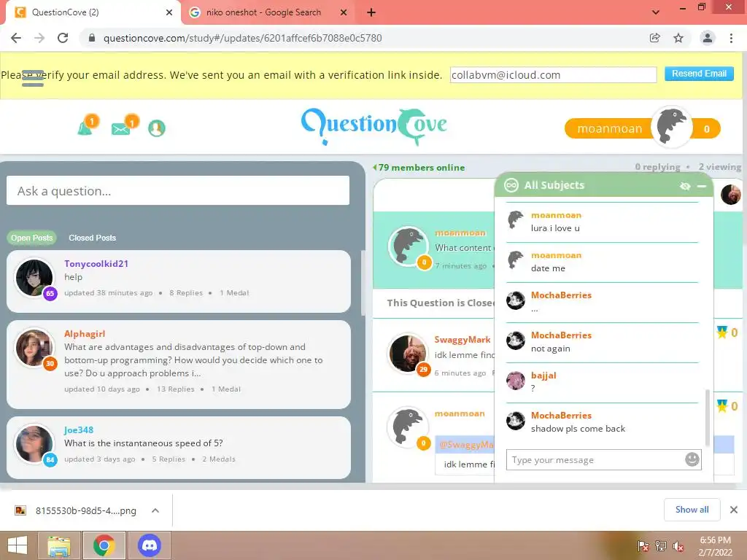Bookmark this page with star icon
The image size is (747, 560).
click(678, 38)
